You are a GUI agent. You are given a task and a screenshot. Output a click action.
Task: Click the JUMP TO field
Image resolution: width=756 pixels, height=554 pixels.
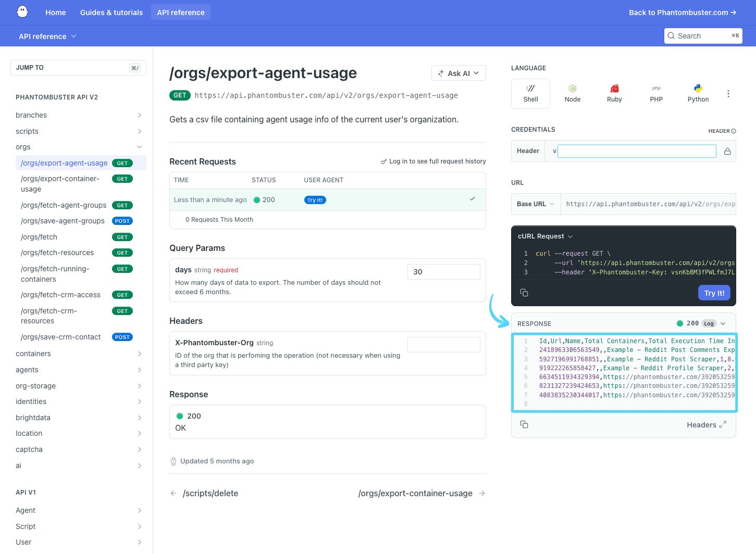78,68
